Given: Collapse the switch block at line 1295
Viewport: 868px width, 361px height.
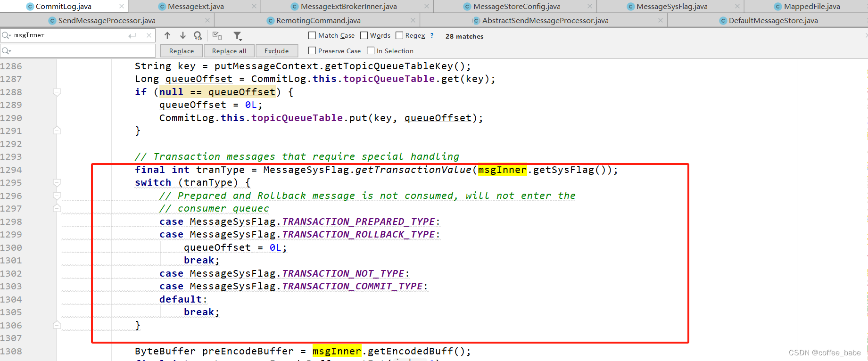Looking at the screenshot, I should click(x=57, y=183).
